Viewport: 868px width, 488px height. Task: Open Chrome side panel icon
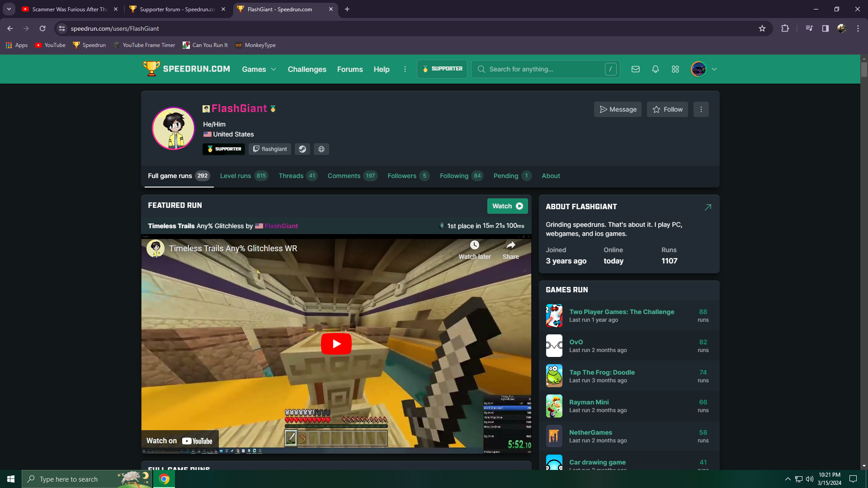[826, 28]
